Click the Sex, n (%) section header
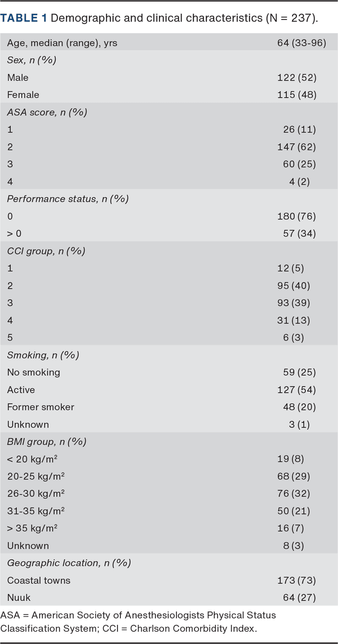Screen dimensions: 338x644 pos(32,60)
